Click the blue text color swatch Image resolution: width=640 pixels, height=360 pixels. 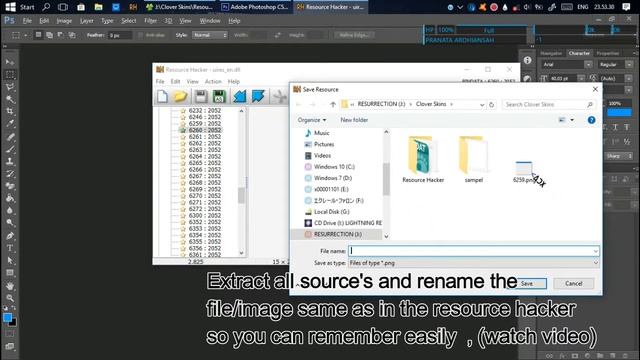(x=619, y=113)
